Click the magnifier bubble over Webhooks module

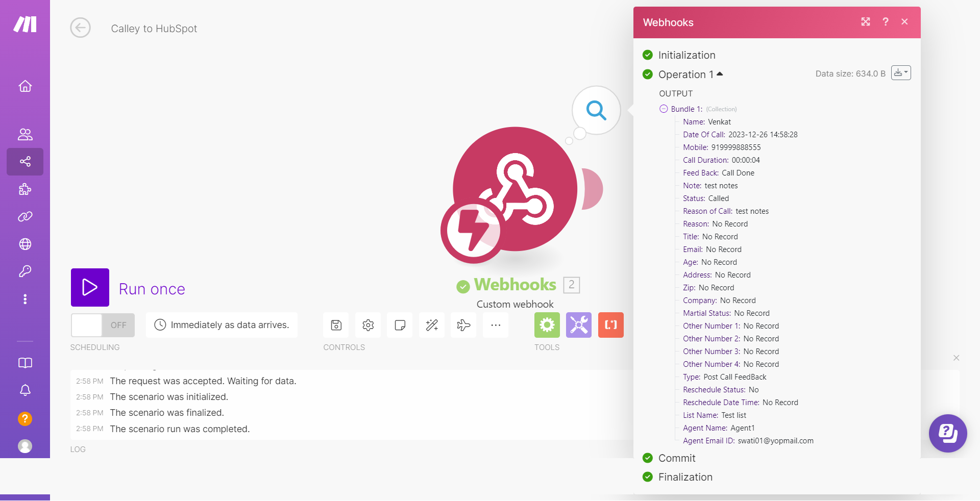tap(596, 110)
